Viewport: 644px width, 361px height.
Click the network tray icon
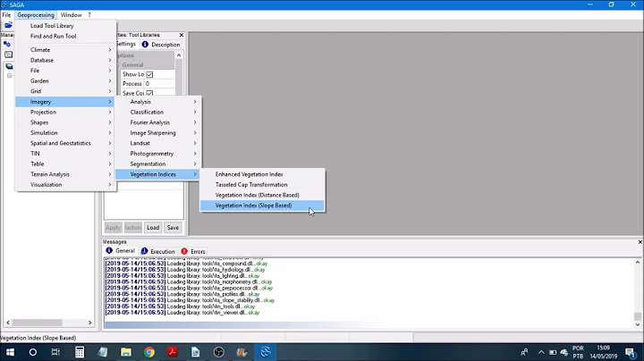(x=564, y=352)
